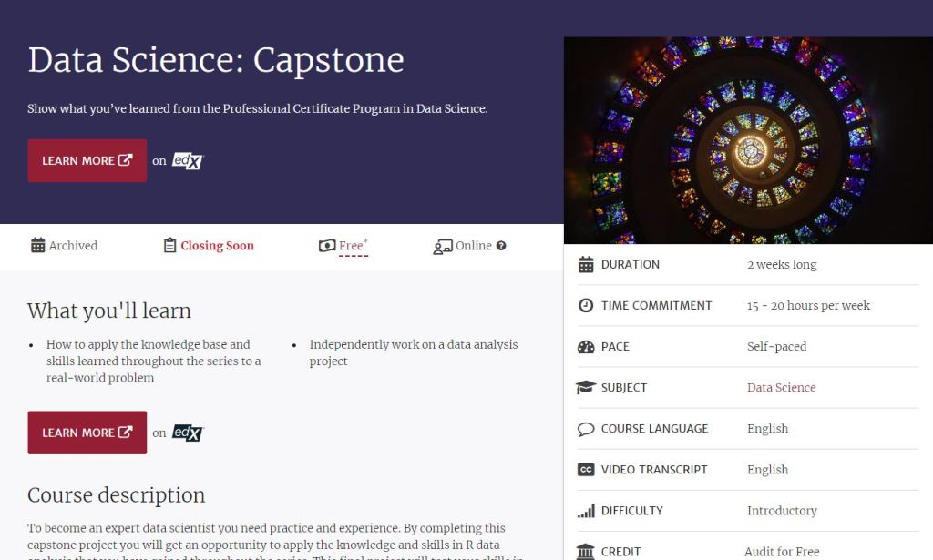Click the Closing Soon clipboard icon

pyautogui.click(x=169, y=246)
